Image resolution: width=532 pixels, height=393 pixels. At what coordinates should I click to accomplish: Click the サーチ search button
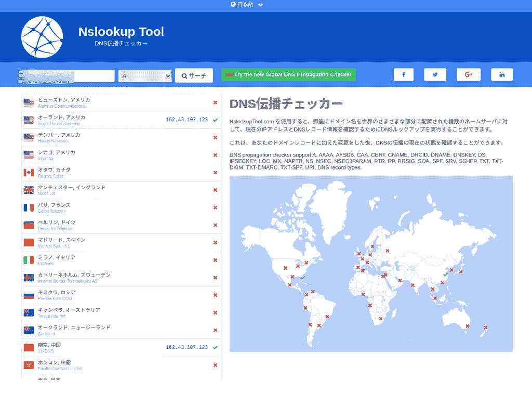[x=194, y=76]
